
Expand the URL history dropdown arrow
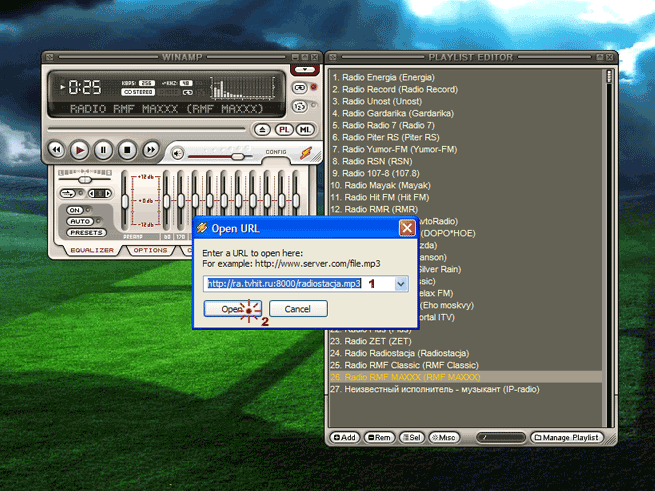pyautogui.click(x=401, y=284)
